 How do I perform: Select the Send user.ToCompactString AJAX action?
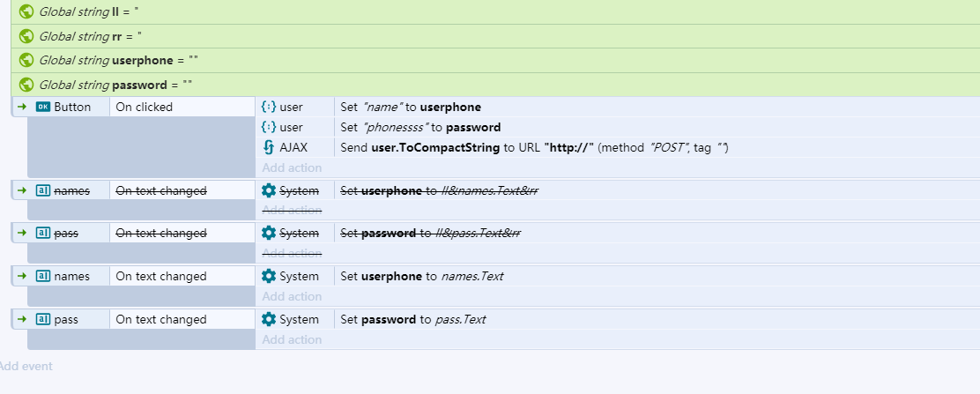pos(657,147)
